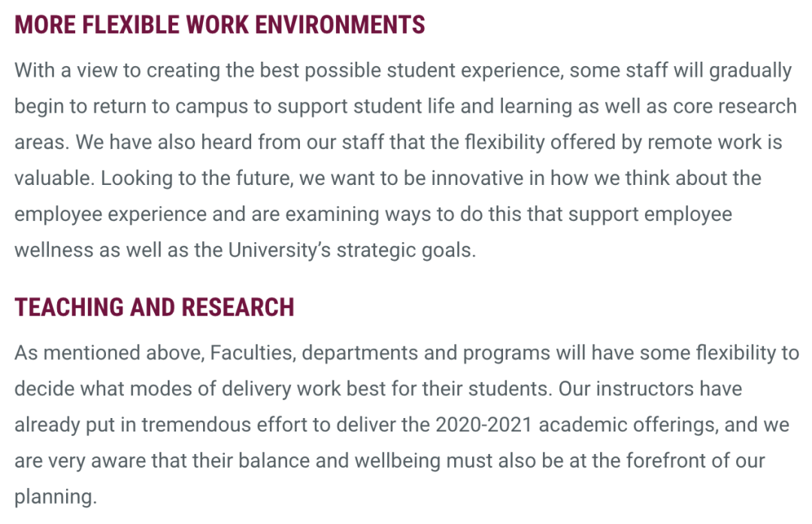Click the phrase 'University's strategic goals'
Image resolution: width=812 pixels, height=524 pixels.
point(352,250)
